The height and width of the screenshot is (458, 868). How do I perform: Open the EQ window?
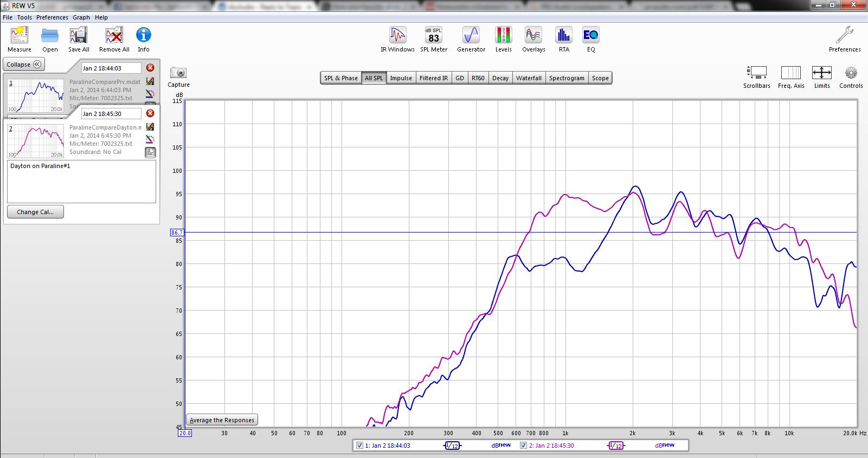(x=591, y=36)
